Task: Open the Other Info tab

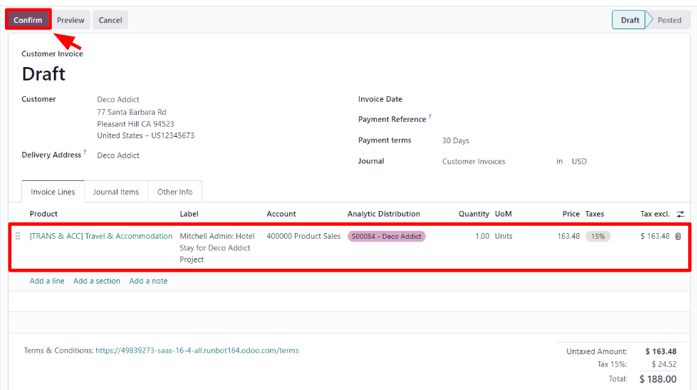Action: coord(175,192)
